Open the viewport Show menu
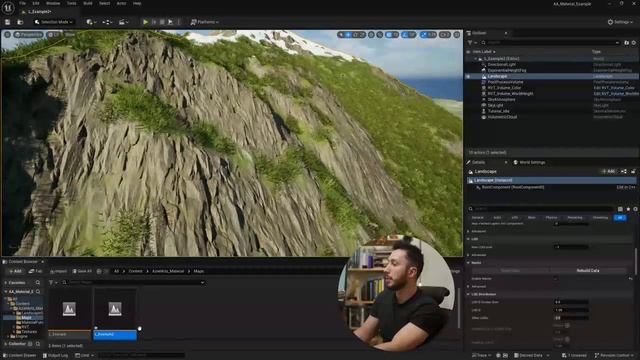Image resolution: width=640 pixels, height=360 pixels. [x=70, y=35]
